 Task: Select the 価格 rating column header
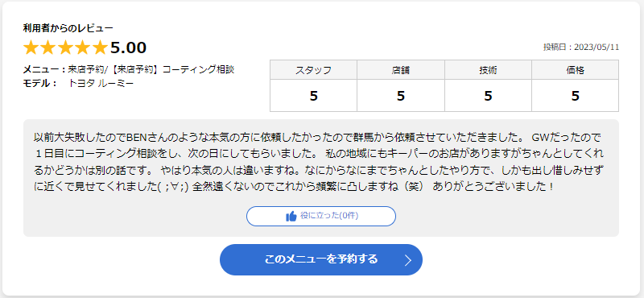576,70
